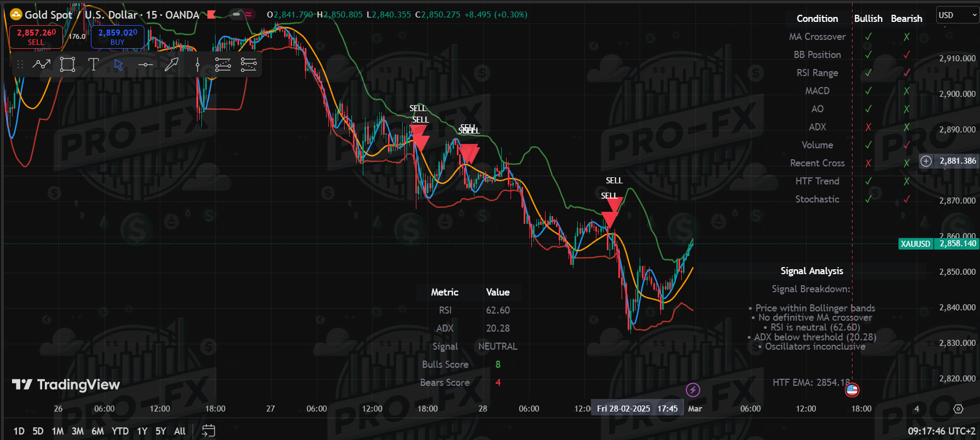This screenshot has width=980, height=440.
Task: Click the TradingView logo
Action: 66,385
